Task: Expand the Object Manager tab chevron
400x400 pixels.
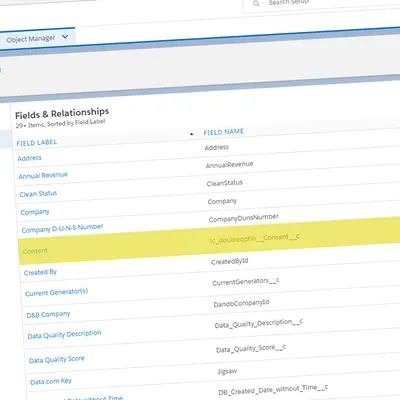Action: point(65,37)
